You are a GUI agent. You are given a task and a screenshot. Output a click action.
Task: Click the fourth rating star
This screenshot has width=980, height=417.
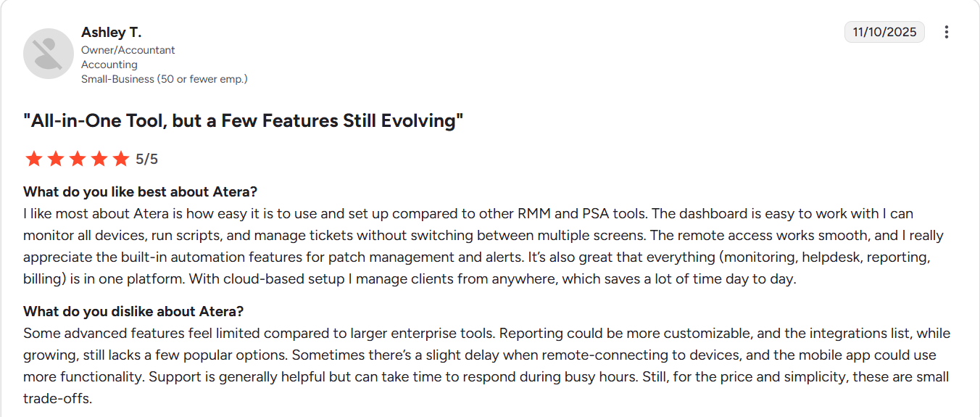tap(99, 159)
